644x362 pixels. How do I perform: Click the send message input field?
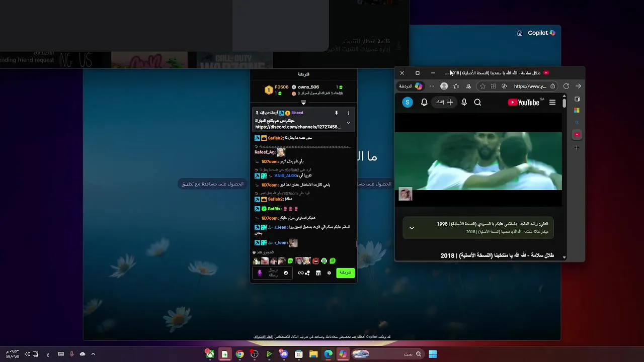coord(272,273)
